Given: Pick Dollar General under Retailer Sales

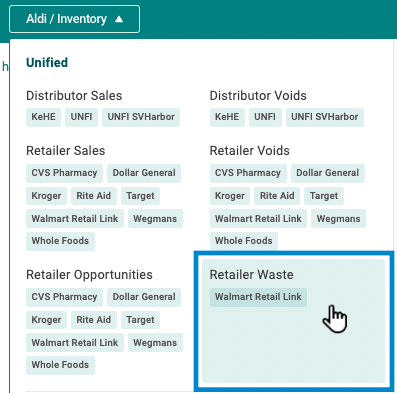Looking at the screenshot, I should 144,173.
